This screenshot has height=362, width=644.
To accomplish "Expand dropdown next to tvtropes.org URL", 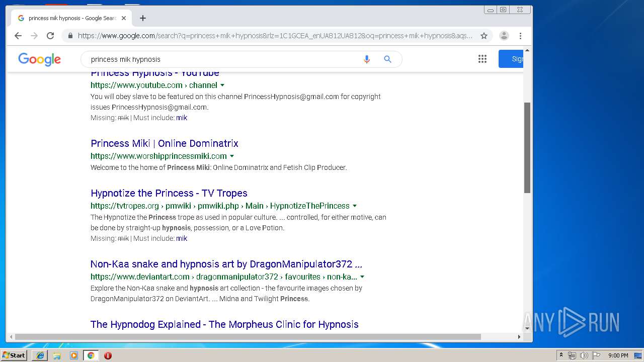I will [355, 206].
